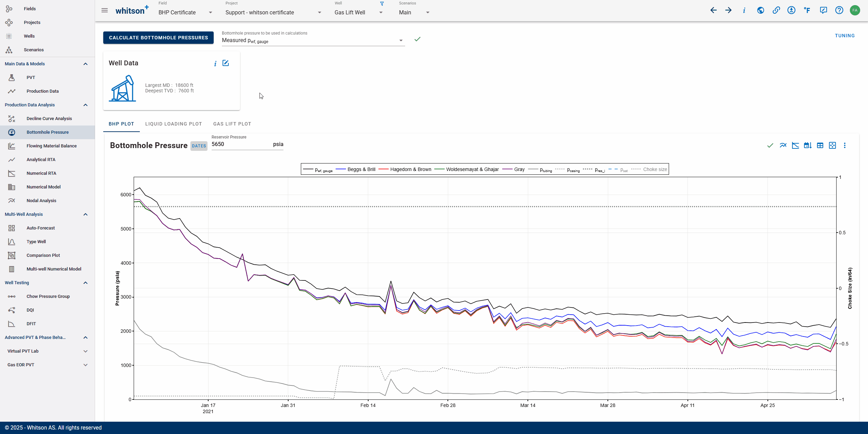Screen dimensions: 868x434
Task: Open the help question mark icon
Action: point(839,10)
